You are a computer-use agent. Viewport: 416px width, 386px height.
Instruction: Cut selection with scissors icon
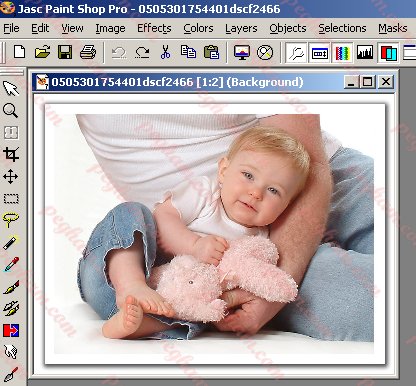(x=165, y=52)
